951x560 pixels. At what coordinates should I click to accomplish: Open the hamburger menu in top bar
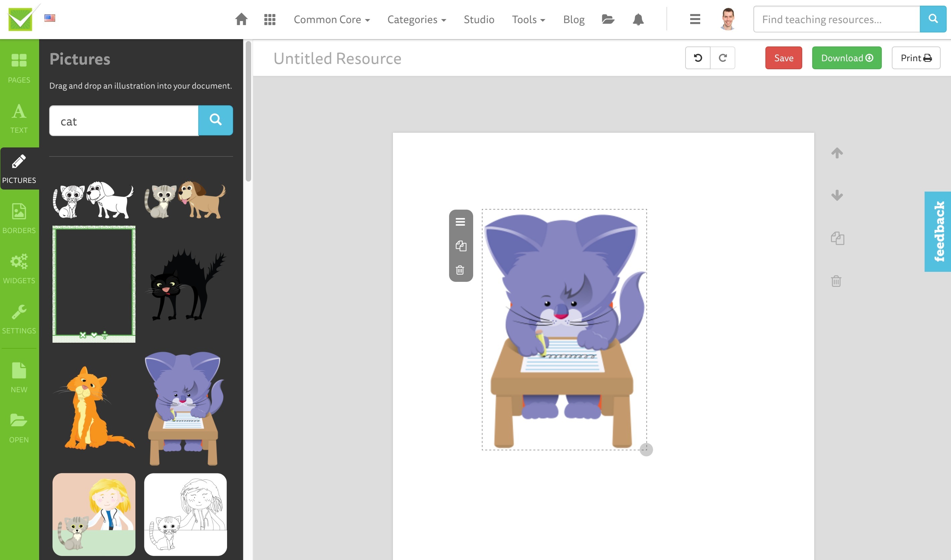pyautogui.click(x=695, y=19)
